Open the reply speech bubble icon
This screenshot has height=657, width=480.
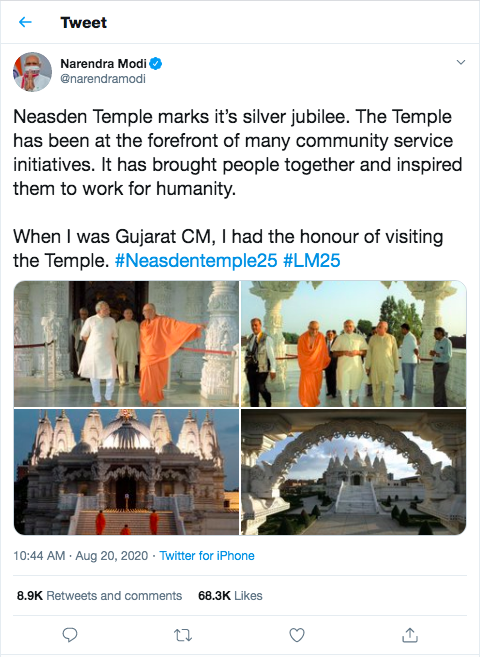point(70,635)
